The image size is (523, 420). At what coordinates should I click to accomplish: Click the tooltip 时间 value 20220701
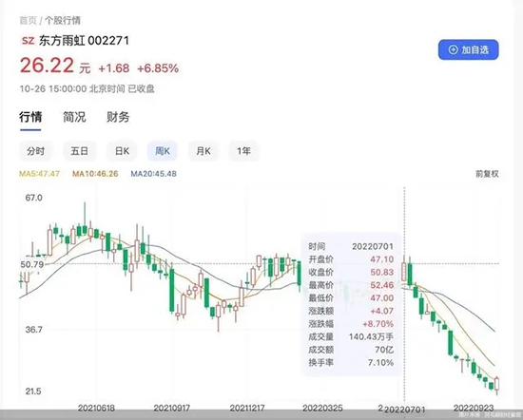click(x=373, y=246)
